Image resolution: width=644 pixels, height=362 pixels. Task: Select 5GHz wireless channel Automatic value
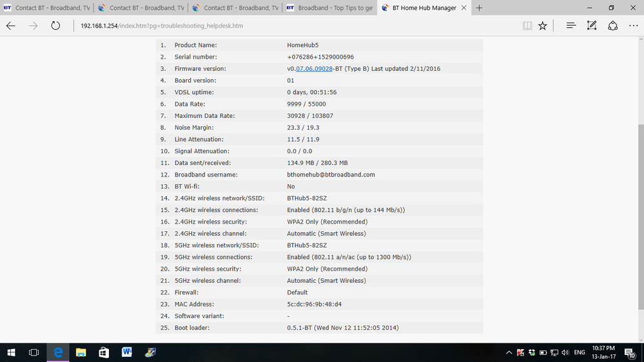pos(327,281)
